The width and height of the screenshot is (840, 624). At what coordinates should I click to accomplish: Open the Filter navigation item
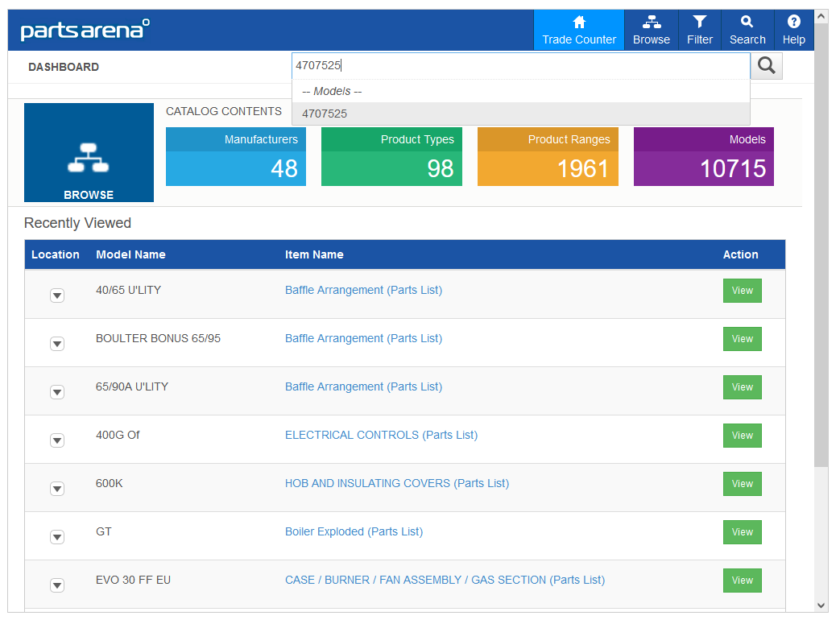tap(700, 30)
